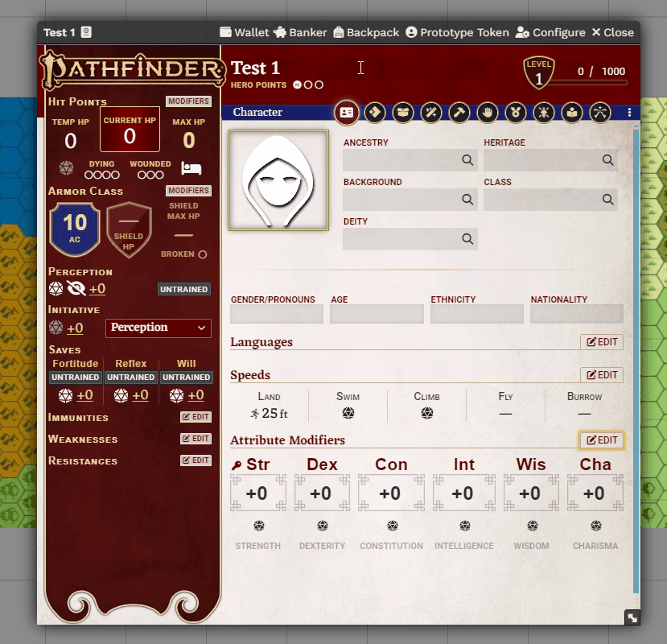Click the experience progress bar under 0 / 1000

click(x=588, y=83)
